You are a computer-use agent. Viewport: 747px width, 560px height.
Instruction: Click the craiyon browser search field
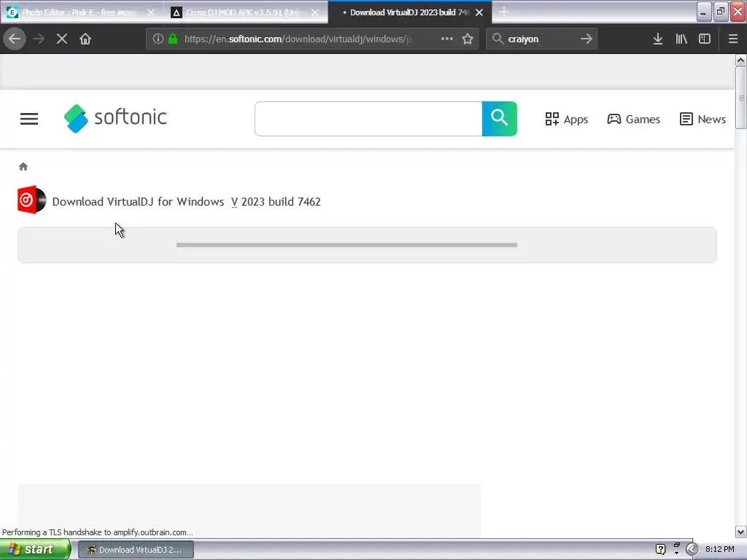542,39
